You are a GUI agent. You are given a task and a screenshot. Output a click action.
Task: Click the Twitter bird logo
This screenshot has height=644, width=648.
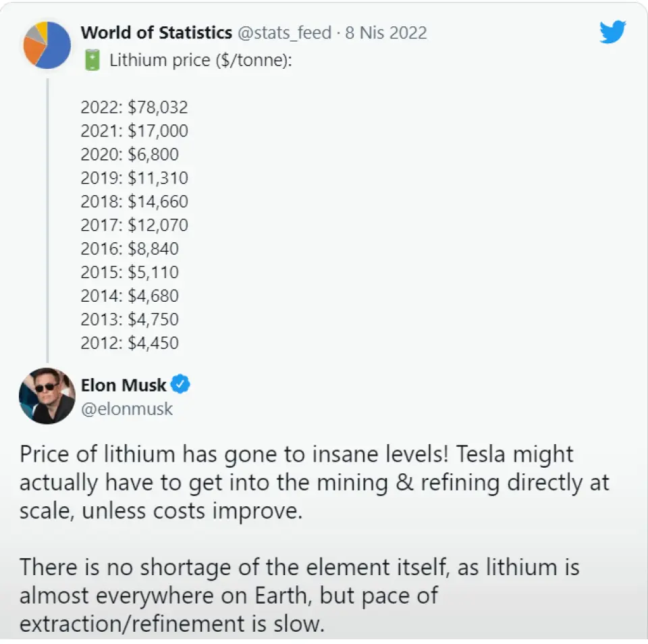pyautogui.click(x=612, y=32)
